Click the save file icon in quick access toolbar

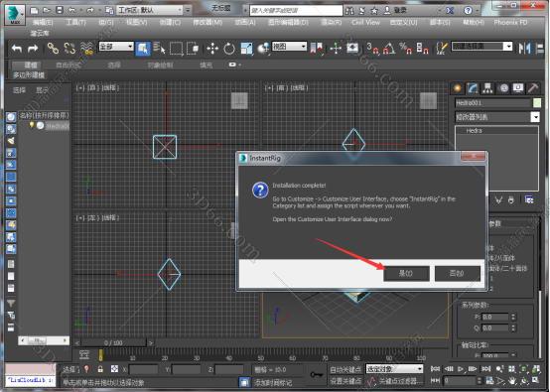tap(60, 10)
